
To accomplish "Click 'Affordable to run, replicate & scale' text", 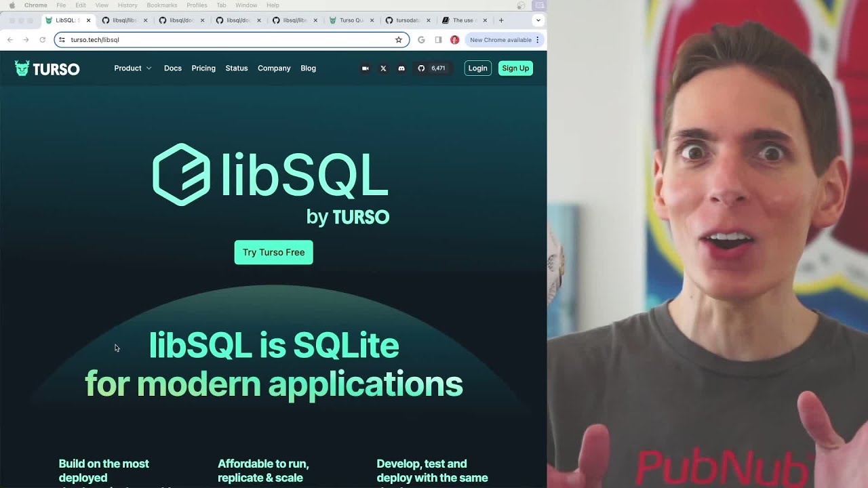I will tap(263, 471).
